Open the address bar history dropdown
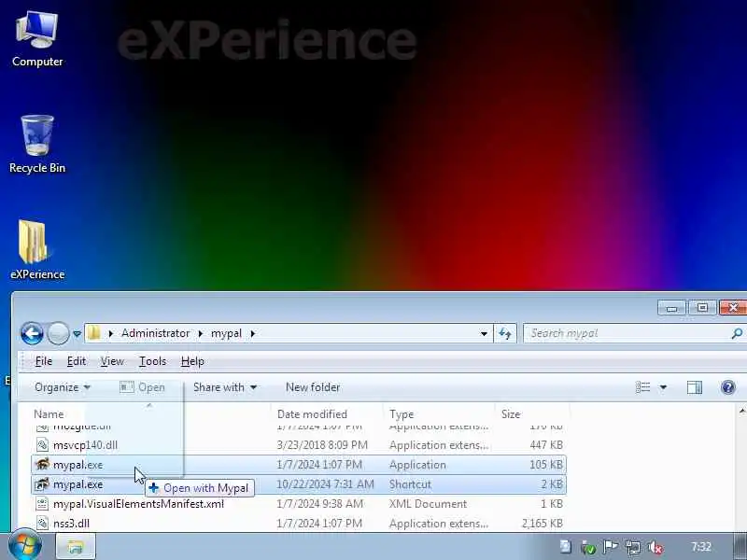Screen dimensions: 747x560 pyautogui.click(x=484, y=333)
